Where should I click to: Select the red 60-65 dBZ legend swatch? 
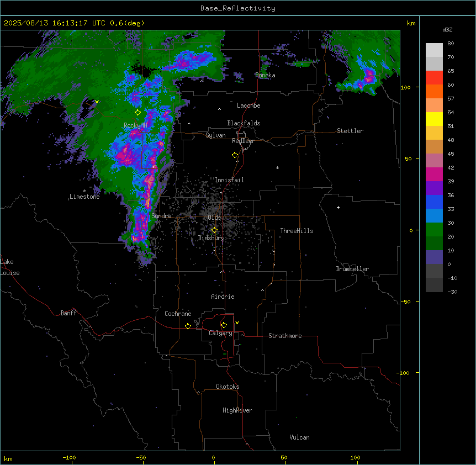434,77
